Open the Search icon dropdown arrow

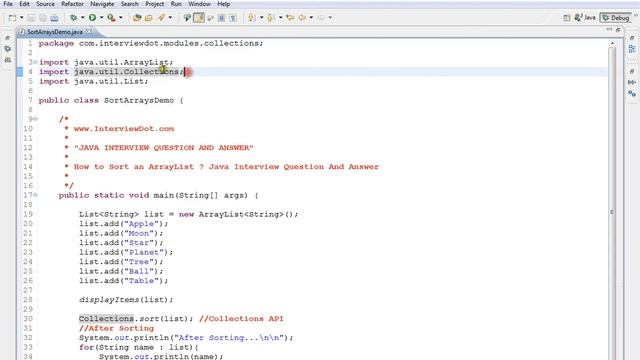(170, 18)
